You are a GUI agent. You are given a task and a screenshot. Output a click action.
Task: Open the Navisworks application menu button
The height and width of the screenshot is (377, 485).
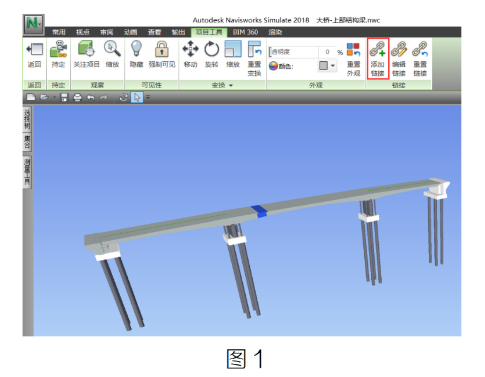[x=34, y=24]
